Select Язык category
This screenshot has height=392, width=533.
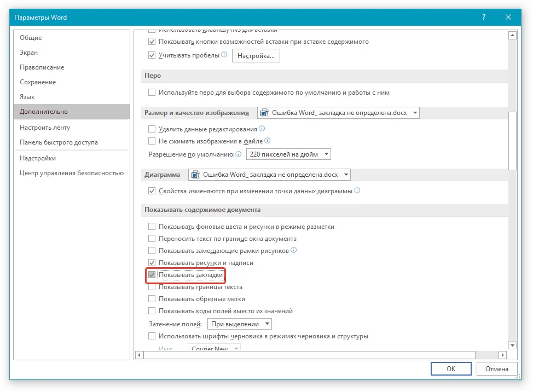point(71,97)
